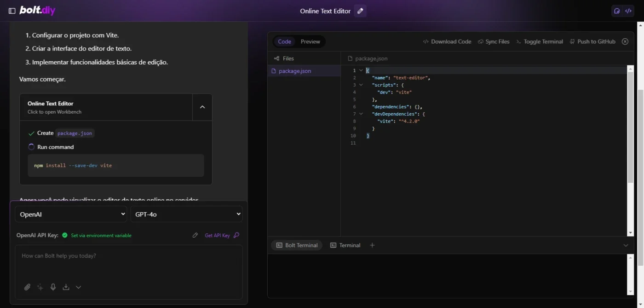644x308 pixels.
Task: Click the package.json breadcrumb
Action: pyautogui.click(x=368, y=58)
